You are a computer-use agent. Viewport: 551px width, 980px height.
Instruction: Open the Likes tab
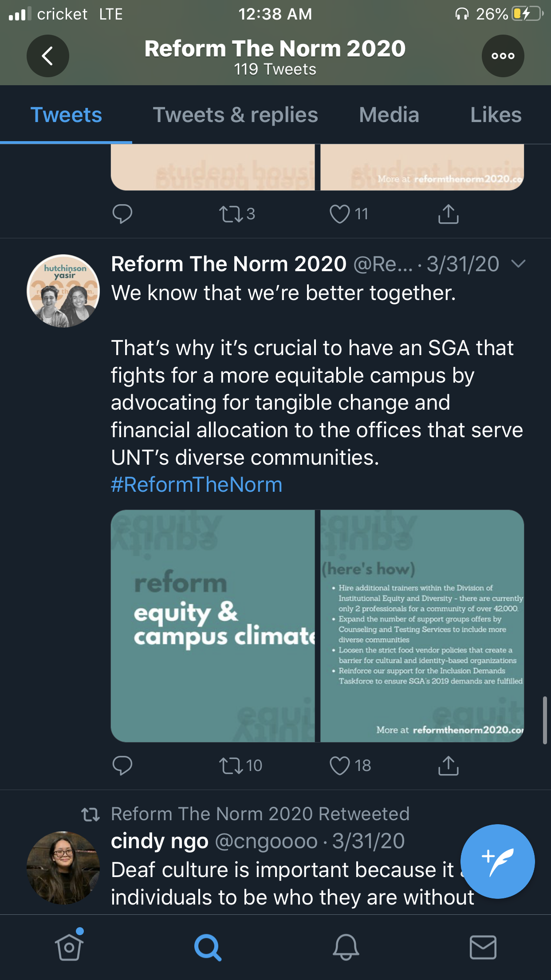496,115
